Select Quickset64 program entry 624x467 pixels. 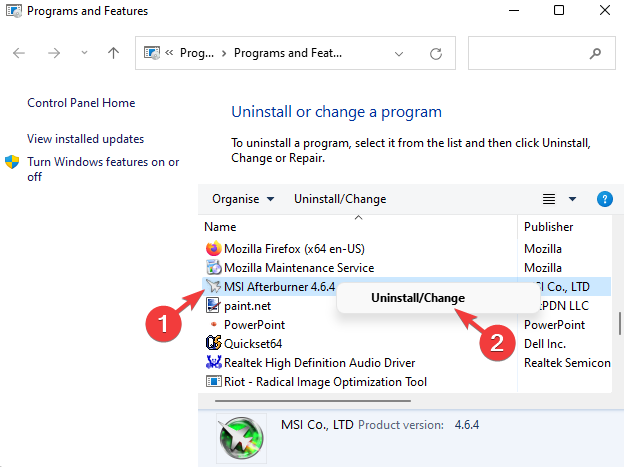point(253,344)
